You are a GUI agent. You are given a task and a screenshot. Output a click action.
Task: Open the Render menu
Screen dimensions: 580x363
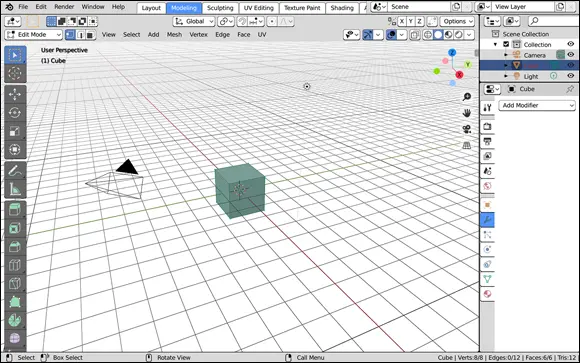(x=64, y=7)
